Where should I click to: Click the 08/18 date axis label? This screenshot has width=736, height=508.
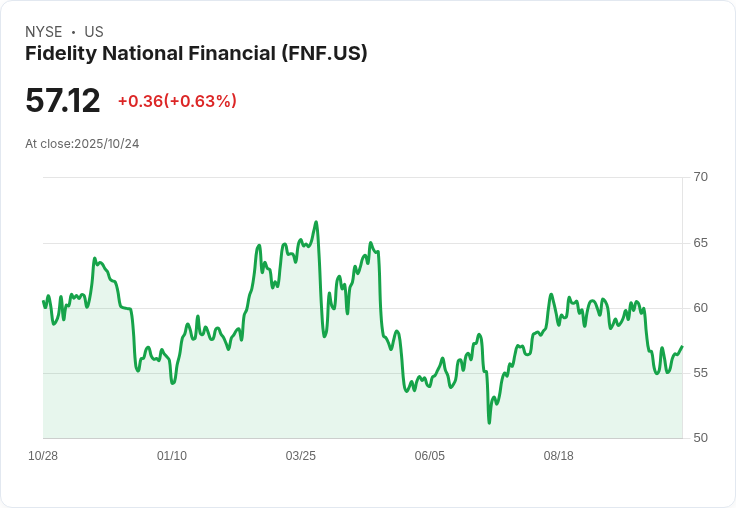pos(558,456)
